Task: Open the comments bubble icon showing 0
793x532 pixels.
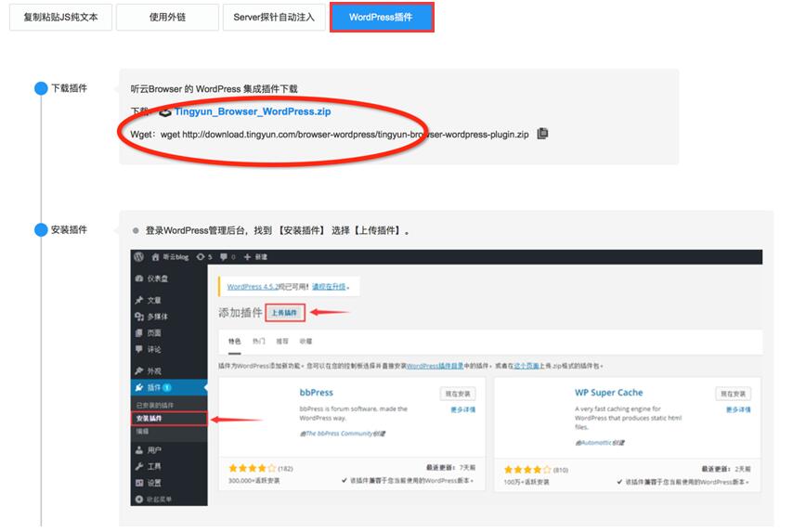Action: [x=224, y=257]
